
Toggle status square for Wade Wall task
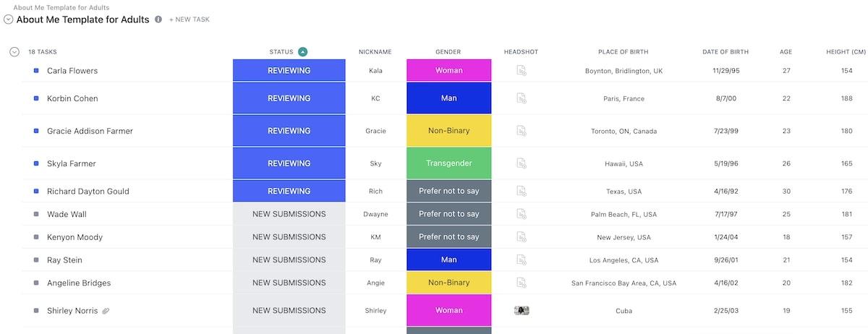[x=36, y=214]
